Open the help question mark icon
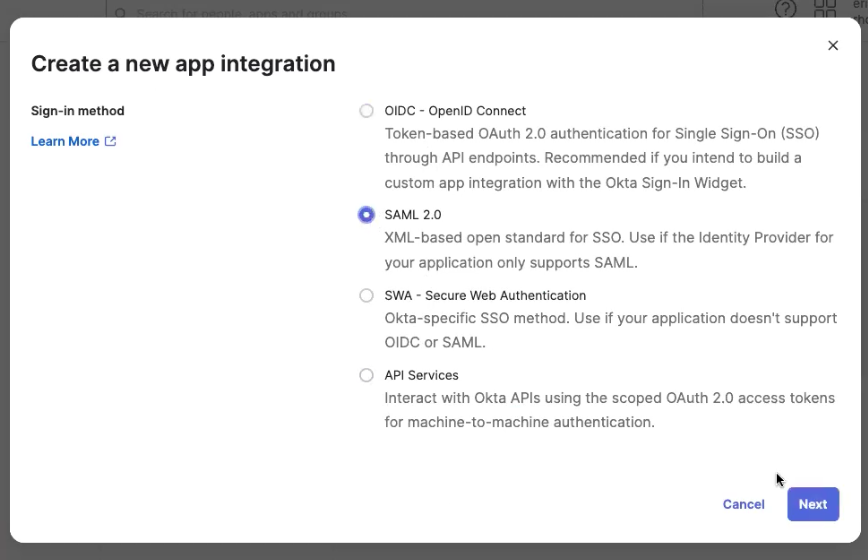This screenshot has height=560, width=868. (785, 8)
